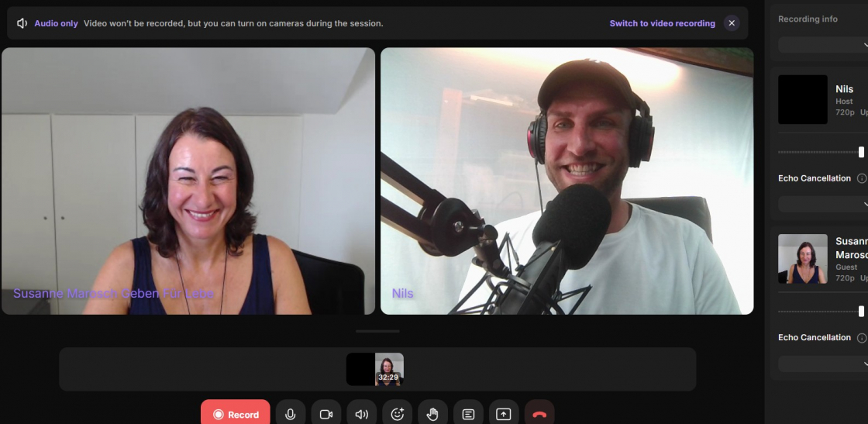Share screen using the upload icon

pyautogui.click(x=504, y=414)
